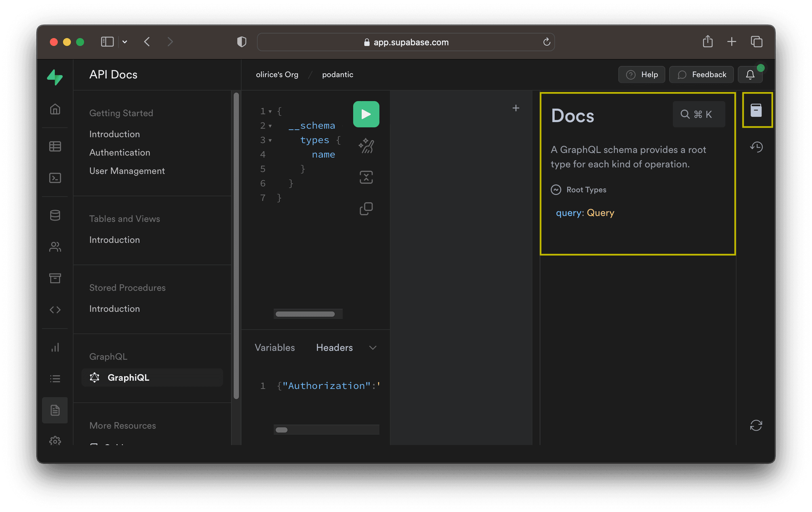Switch to the Headers tab
The image size is (812, 512).
point(334,348)
